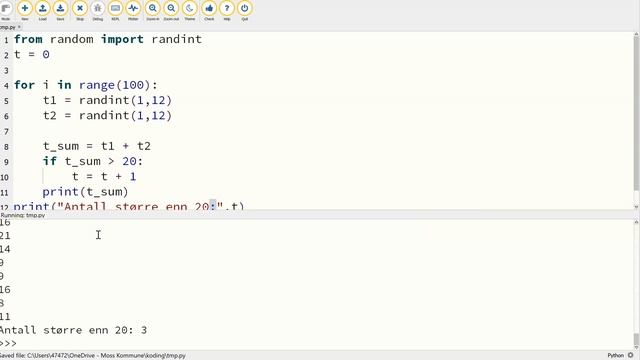The image size is (640, 360).
Task: Click the Python mode label in status bar
Action: click(x=616, y=356)
